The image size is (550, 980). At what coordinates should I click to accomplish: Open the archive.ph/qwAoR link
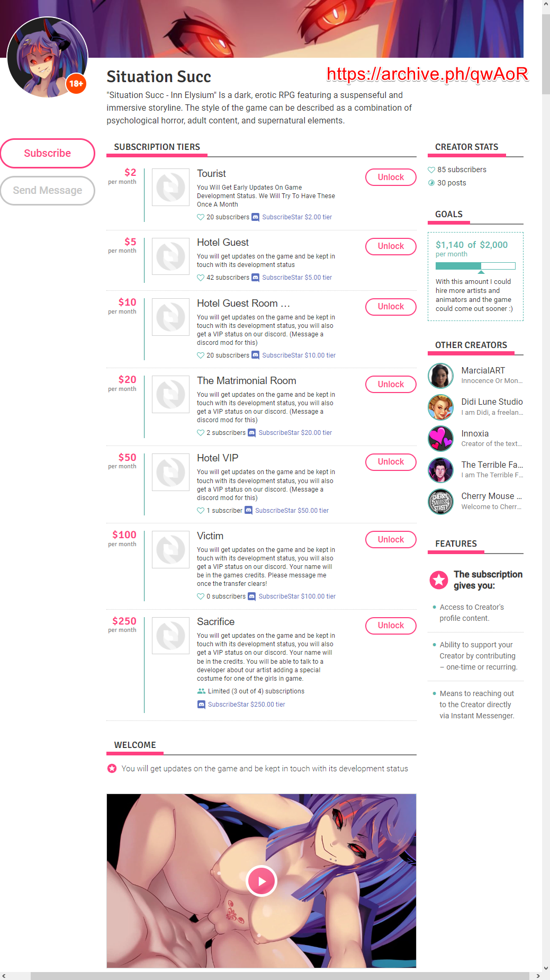click(427, 74)
